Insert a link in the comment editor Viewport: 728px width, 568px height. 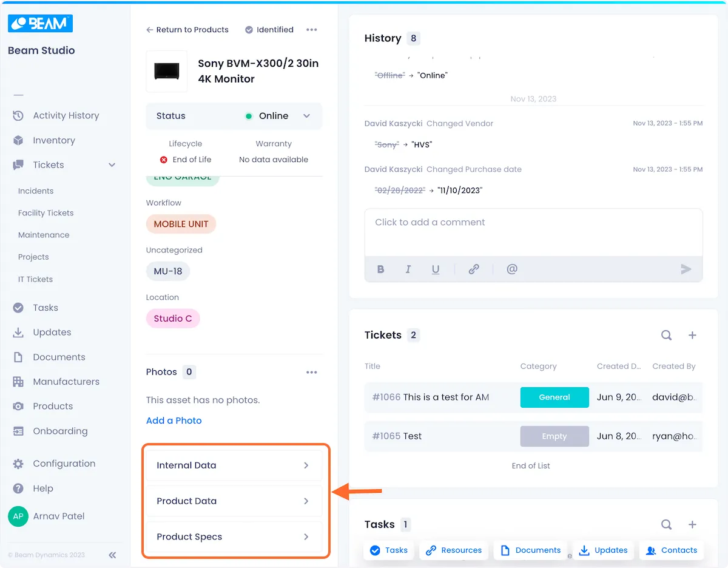tap(474, 269)
